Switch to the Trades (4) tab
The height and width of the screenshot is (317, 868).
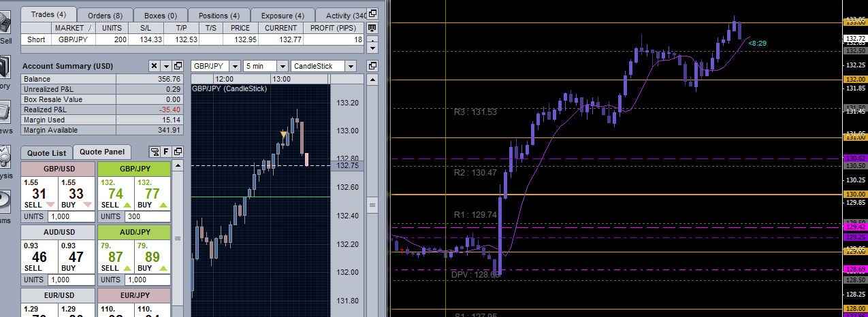(48, 15)
